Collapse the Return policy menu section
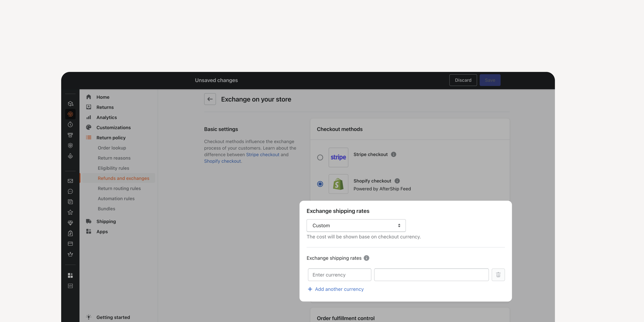The height and width of the screenshot is (322, 644). [x=111, y=138]
